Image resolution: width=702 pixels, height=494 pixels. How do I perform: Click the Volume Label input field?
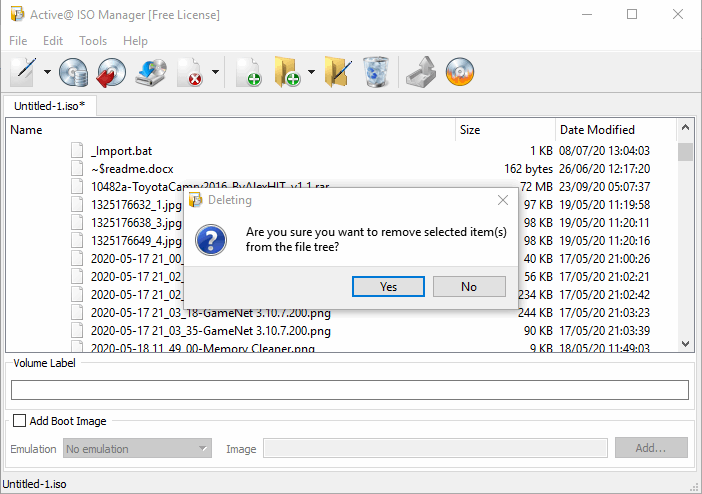click(x=350, y=390)
